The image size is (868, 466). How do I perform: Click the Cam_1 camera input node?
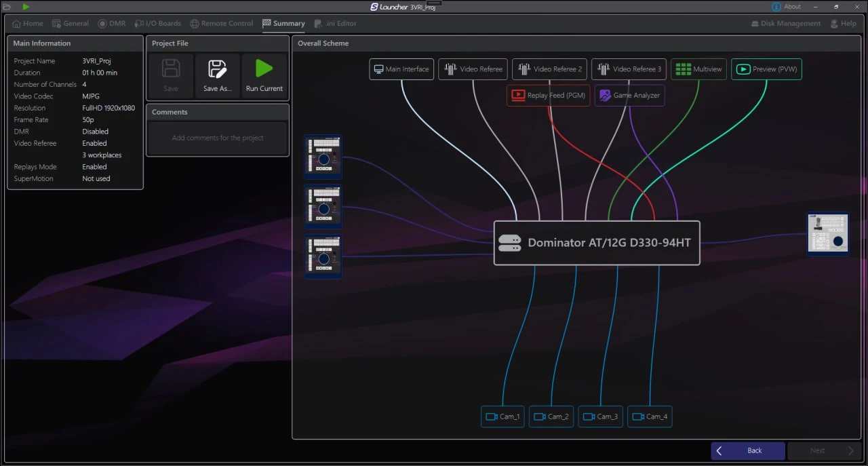[x=502, y=416]
